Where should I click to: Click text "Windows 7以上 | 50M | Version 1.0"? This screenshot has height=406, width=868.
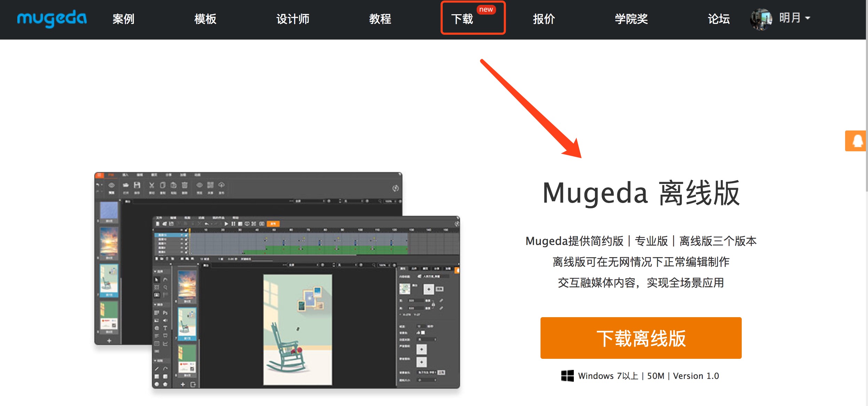click(648, 376)
